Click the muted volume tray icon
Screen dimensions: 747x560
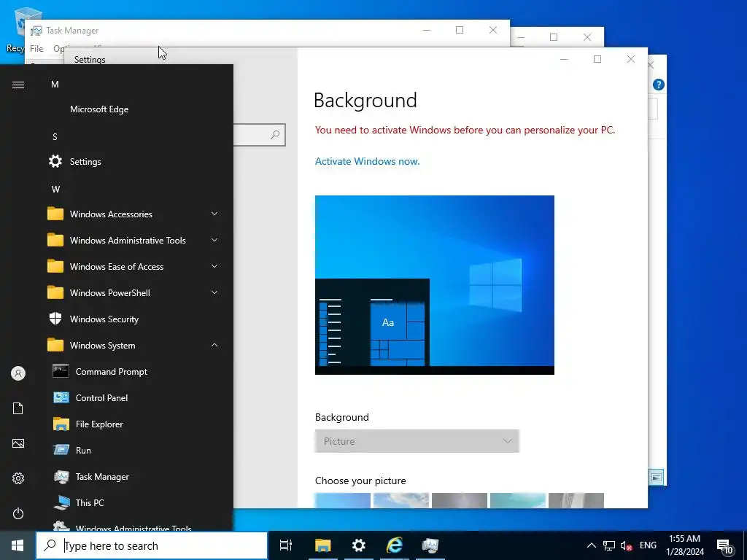pos(626,545)
